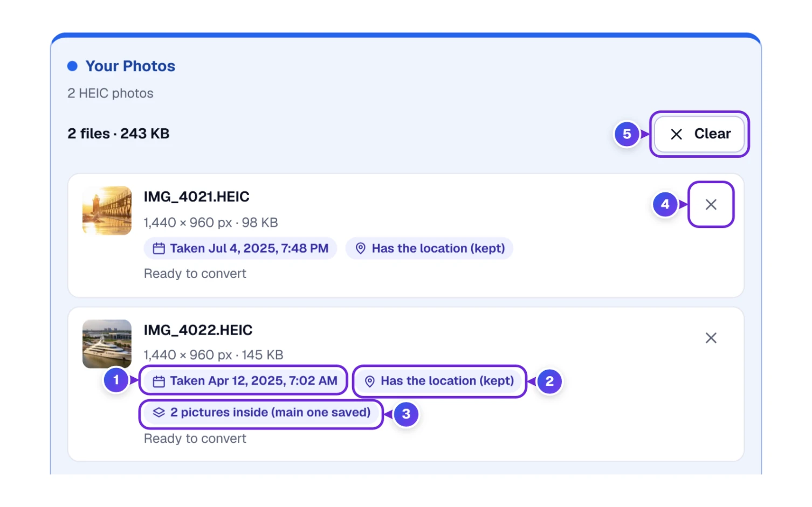
Task: Click "Has the location (kept)" text for IMG_4022.HEIC
Action: coord(448,381)
